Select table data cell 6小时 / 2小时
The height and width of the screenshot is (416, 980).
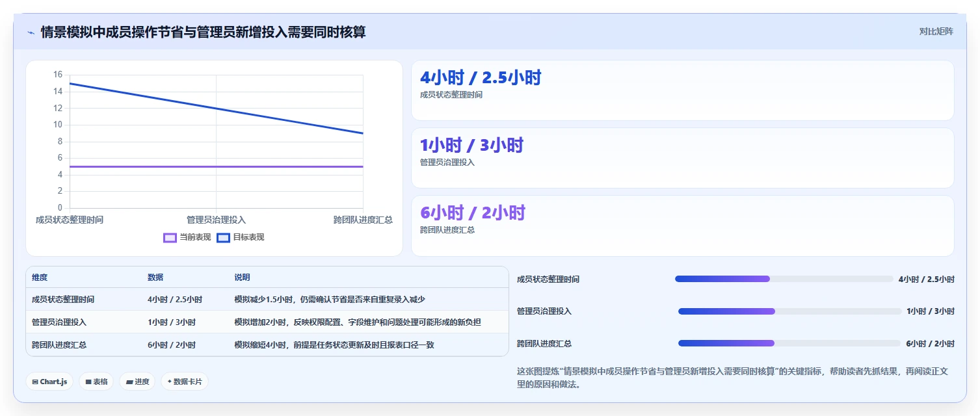pyautogui.click(x=172, y=345)
